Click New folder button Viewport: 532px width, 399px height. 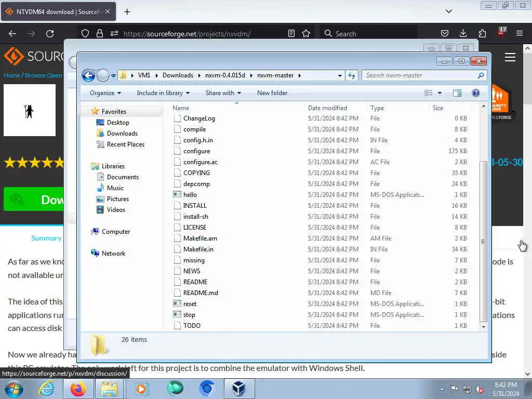(x=272, y=93)
